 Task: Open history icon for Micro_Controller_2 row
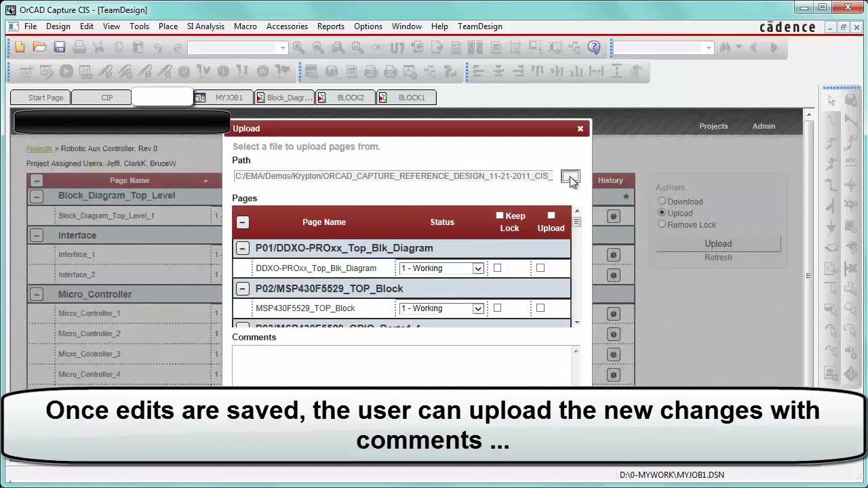coord(614,334)
